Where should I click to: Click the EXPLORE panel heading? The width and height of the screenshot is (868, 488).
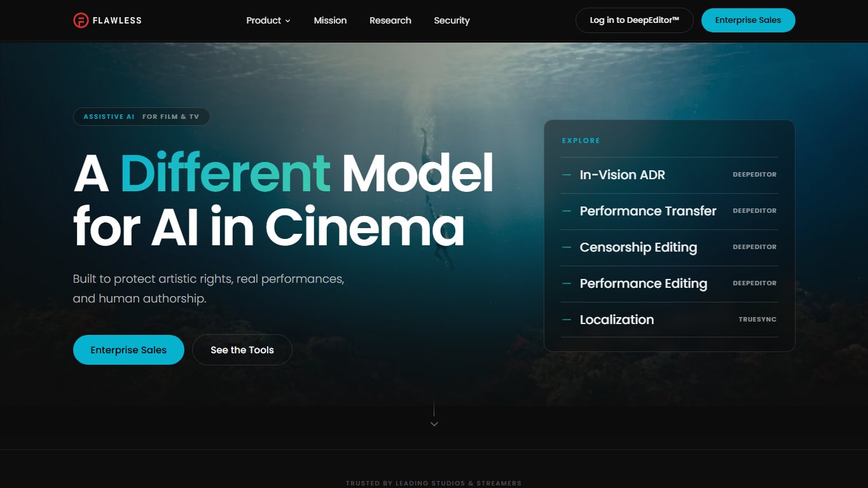(581, 140)
